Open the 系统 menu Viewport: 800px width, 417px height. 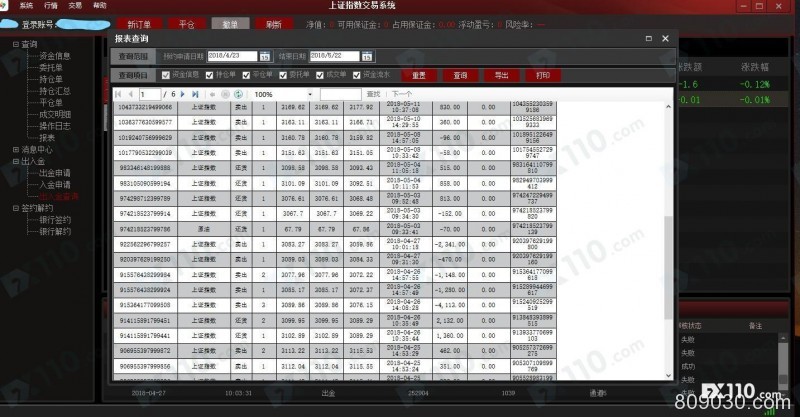(x=26, y=6)
